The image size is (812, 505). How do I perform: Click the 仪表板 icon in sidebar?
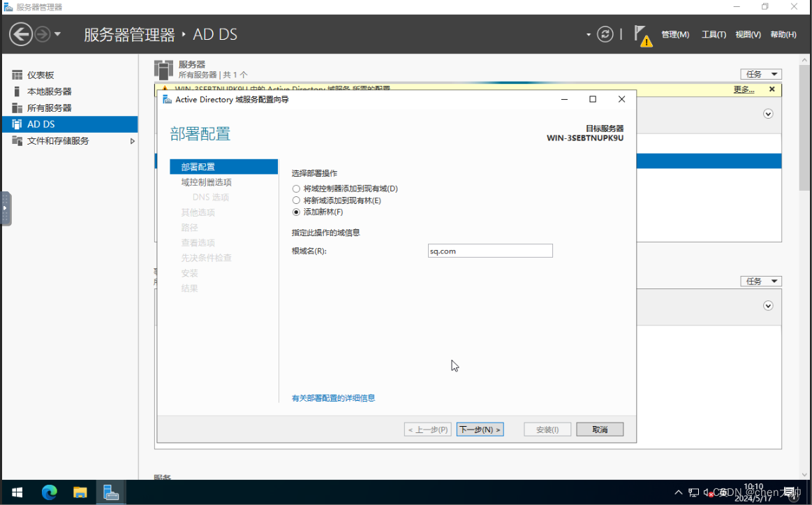[17, 75]
